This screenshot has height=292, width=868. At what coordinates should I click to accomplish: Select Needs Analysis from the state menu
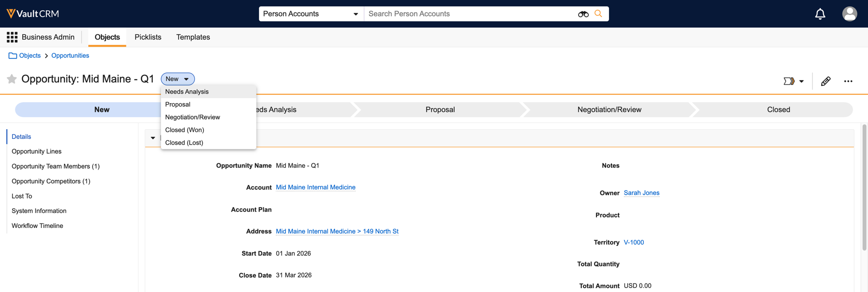(x=187, y=92)
